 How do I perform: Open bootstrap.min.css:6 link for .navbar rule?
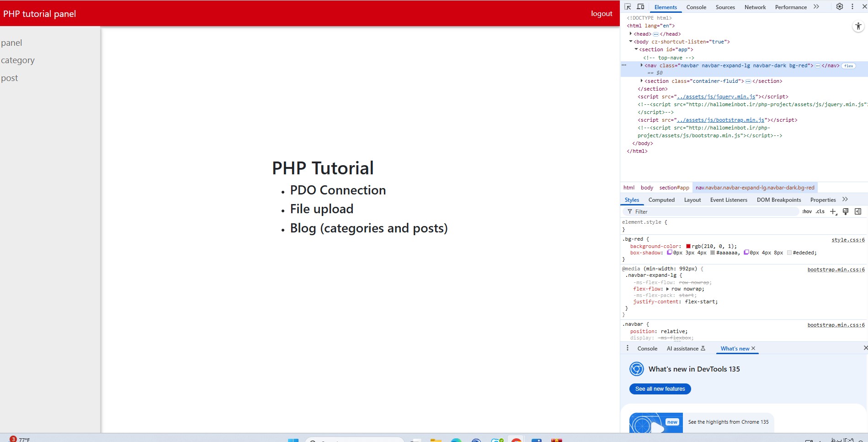pyautogui.click(x=836, y=325)
